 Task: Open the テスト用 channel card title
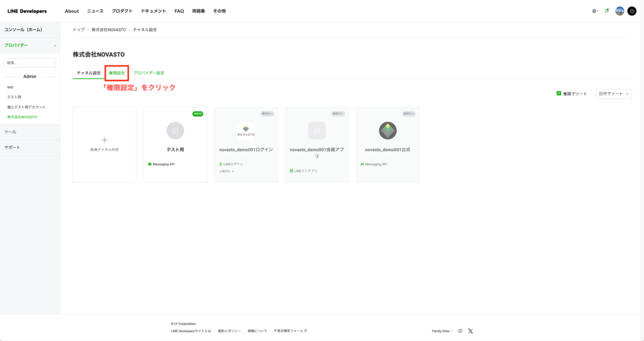pyautogui.click(x=175, y=150)
